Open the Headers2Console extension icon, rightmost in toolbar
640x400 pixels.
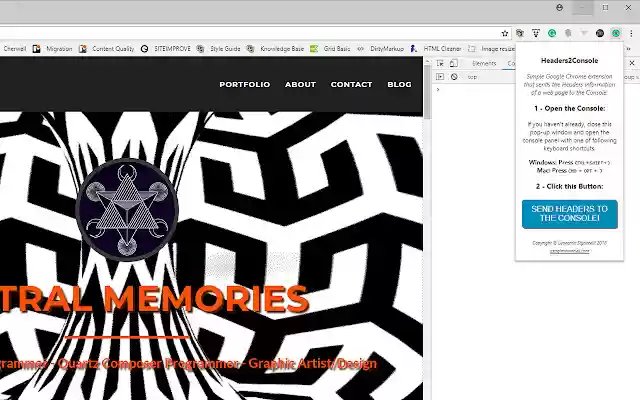(616, 33)
